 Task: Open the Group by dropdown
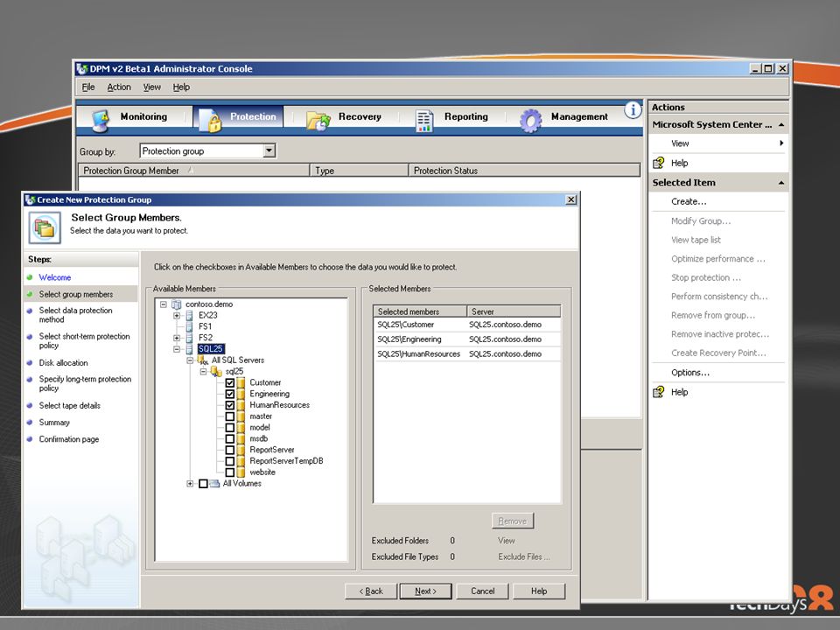click(x=269, y=151)
